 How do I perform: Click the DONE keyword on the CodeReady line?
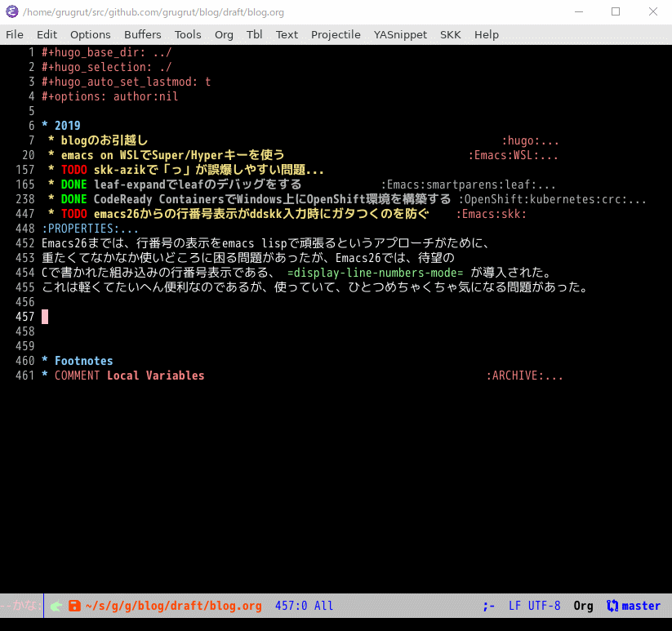(73, 198)
